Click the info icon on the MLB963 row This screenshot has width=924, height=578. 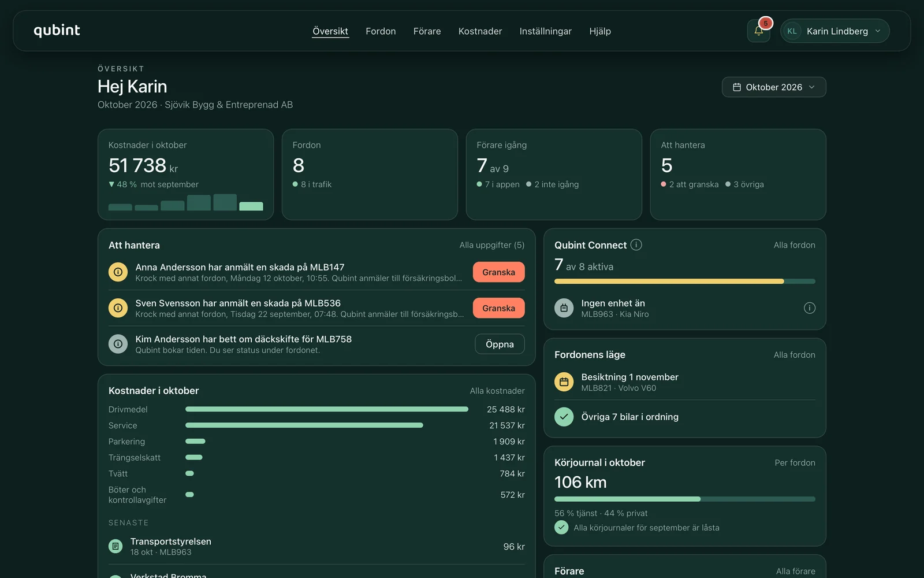pyautogui.click(x=810, y=308)
